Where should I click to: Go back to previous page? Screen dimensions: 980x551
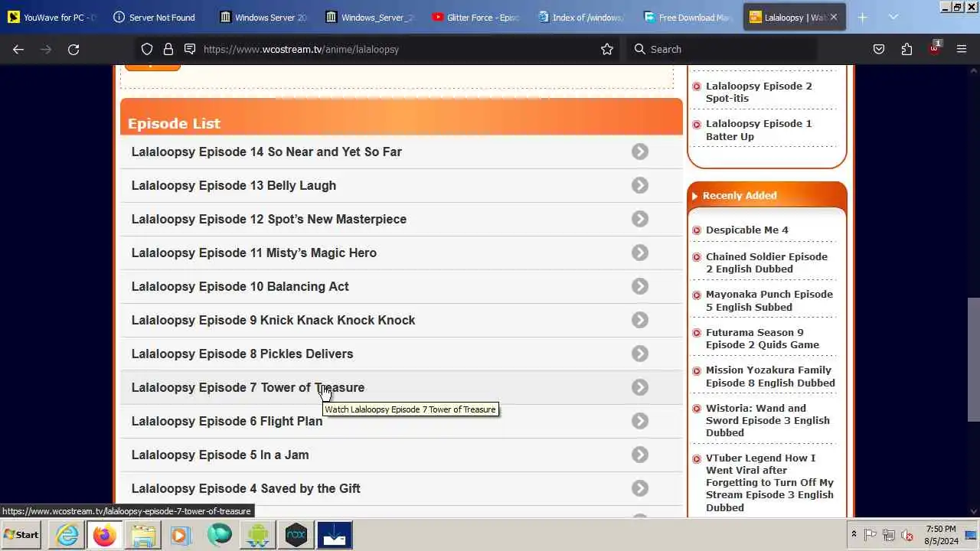18,49
